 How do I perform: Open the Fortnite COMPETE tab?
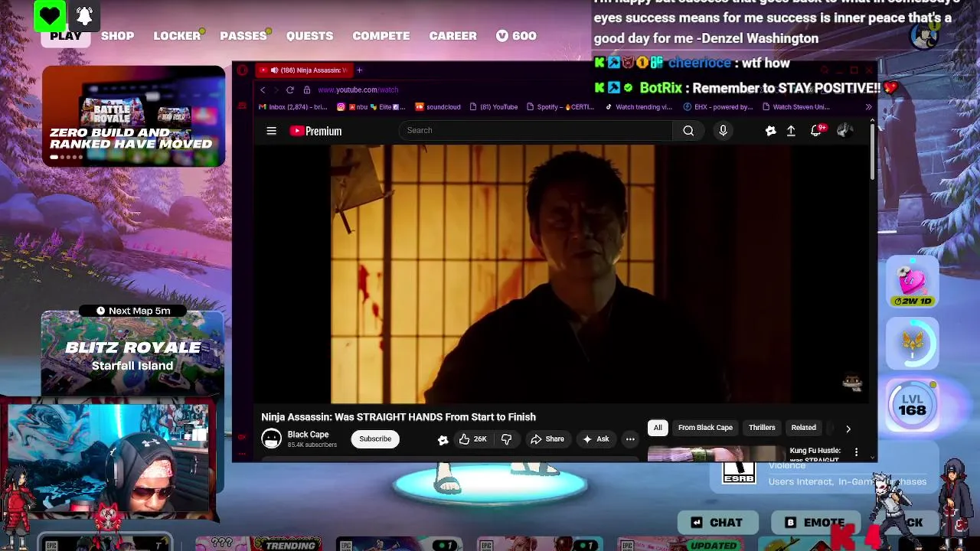[381, 36]
